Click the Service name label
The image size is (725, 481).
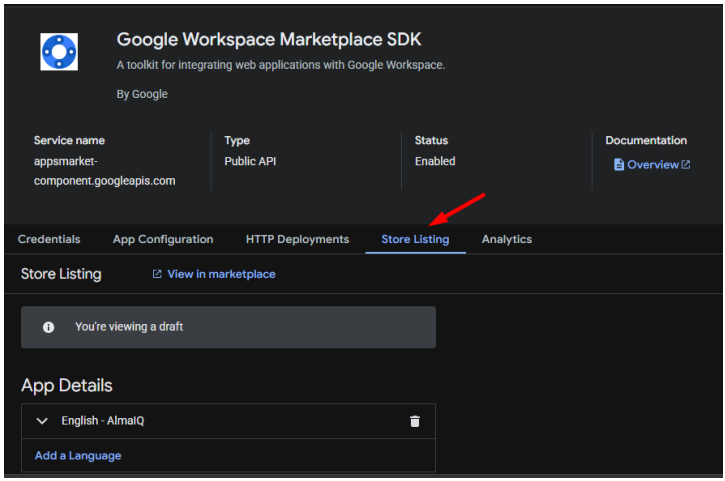coord(69,140)
